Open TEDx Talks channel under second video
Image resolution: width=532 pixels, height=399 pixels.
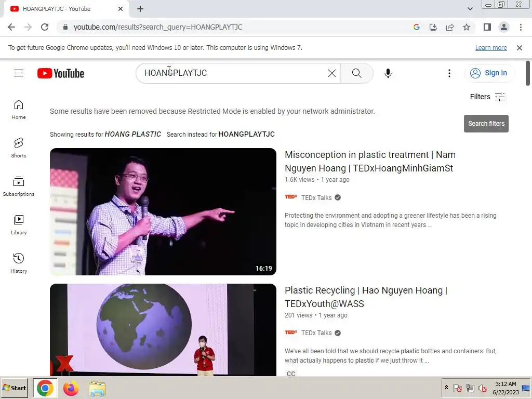tap(316, 333)
